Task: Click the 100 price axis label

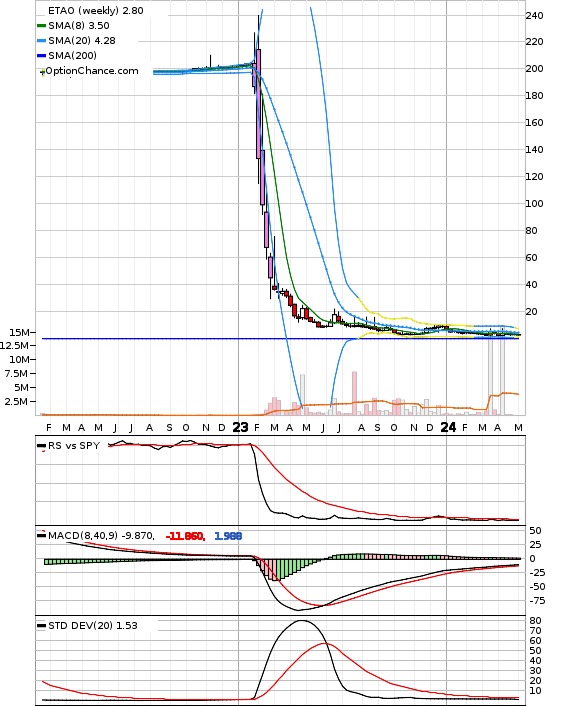Action: coord(534,204)
